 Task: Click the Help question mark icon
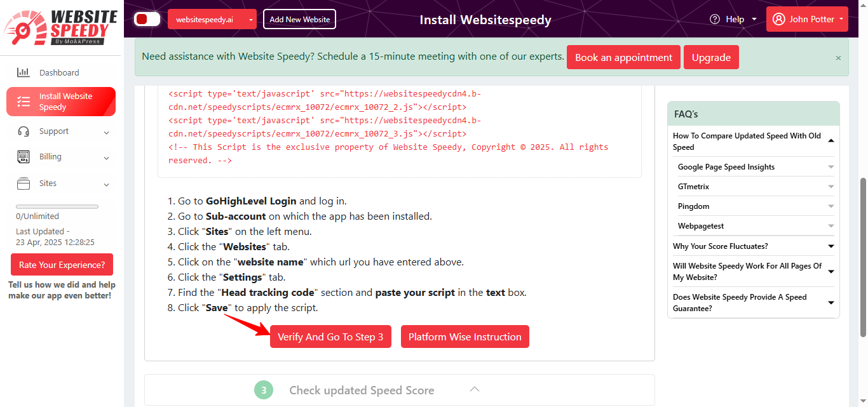715,19
